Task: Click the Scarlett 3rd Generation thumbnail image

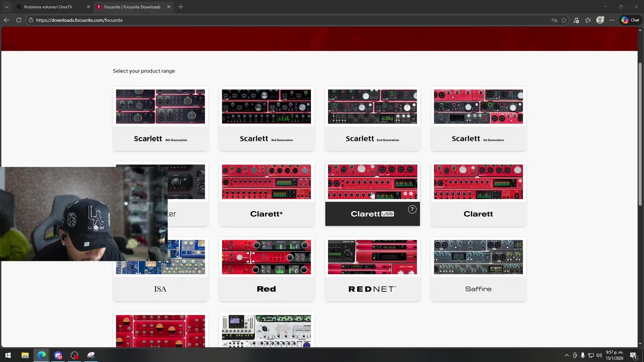Action: tap(266, 107)
